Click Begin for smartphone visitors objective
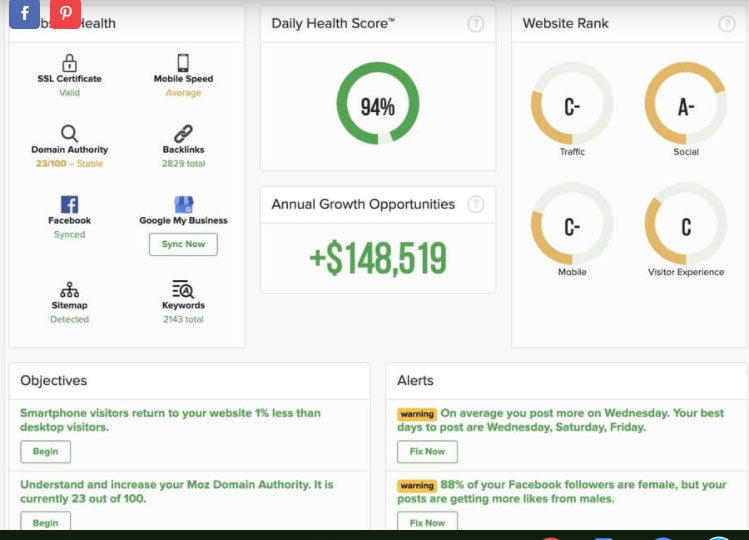Screen dimensions: 749x540 click(45, 451)
